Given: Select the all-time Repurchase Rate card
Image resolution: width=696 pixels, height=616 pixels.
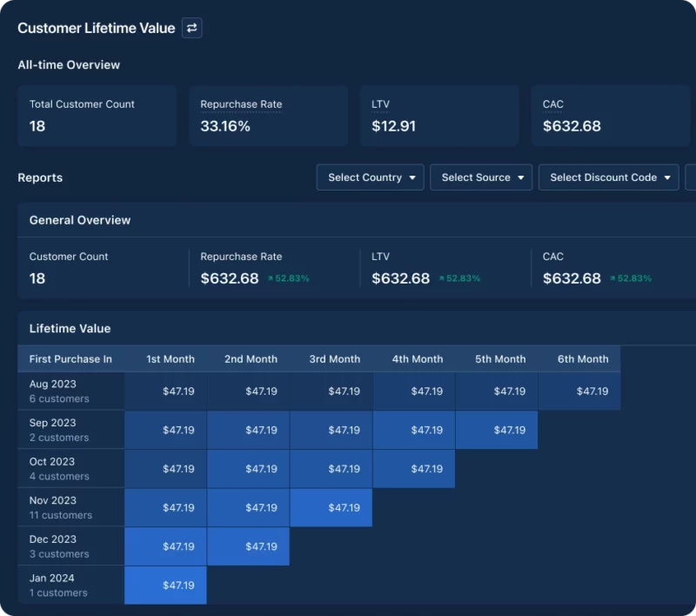Looking at the screenshot, I should [268, 116].
